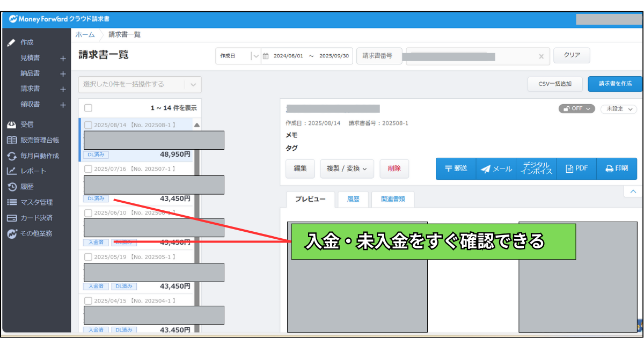Image resolution: width=644 pixels, height=338 pixels.
Task: Open the 未設定 status dropdown
Action: point(618,108)
